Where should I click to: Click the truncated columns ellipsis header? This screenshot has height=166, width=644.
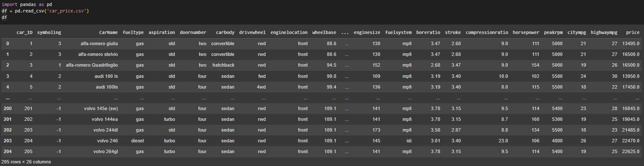(x=344, y=32)
